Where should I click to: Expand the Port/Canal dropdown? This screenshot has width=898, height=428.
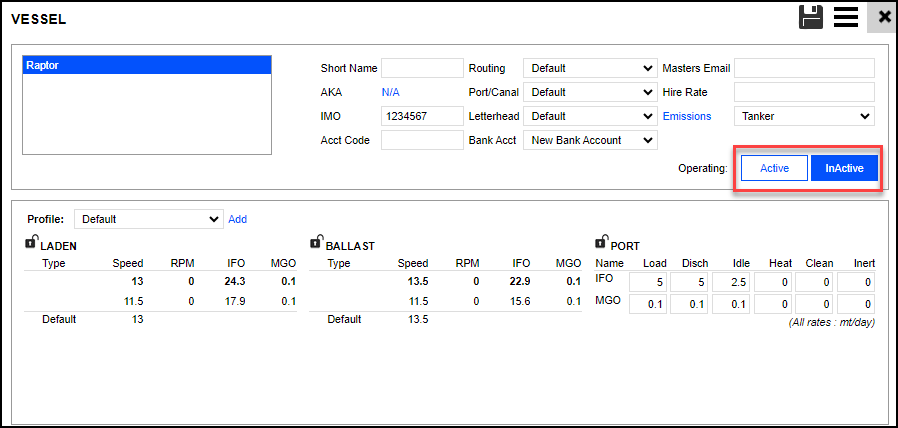click(590, 92)
